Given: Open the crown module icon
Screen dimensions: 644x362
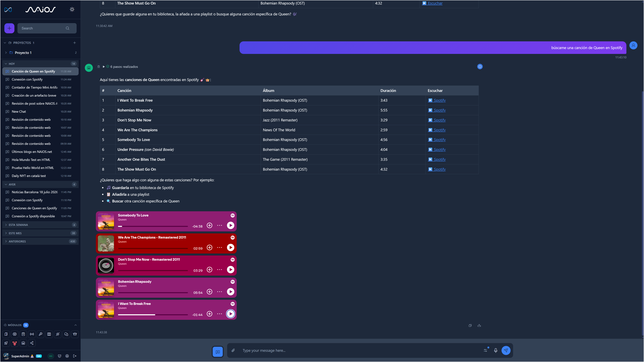Looking at the screenshot, I should click(x=75, y=334).
